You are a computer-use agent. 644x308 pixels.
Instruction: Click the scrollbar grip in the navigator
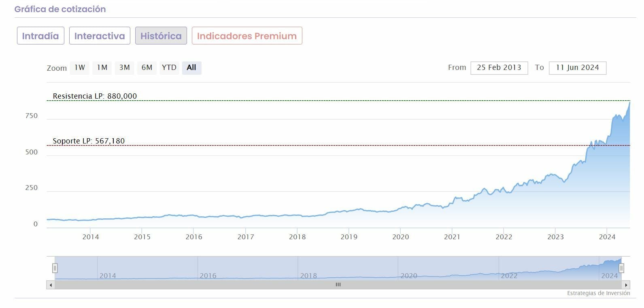(338, 285)
